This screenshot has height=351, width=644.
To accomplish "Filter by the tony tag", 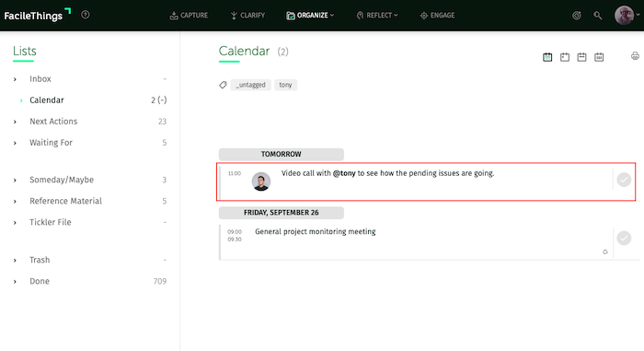I will coord(285,85).
